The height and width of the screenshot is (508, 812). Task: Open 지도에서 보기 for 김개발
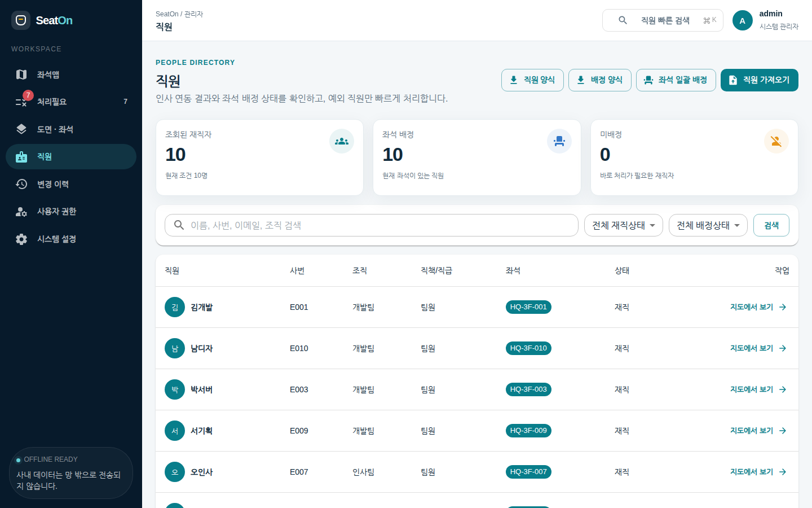(758, 307)
